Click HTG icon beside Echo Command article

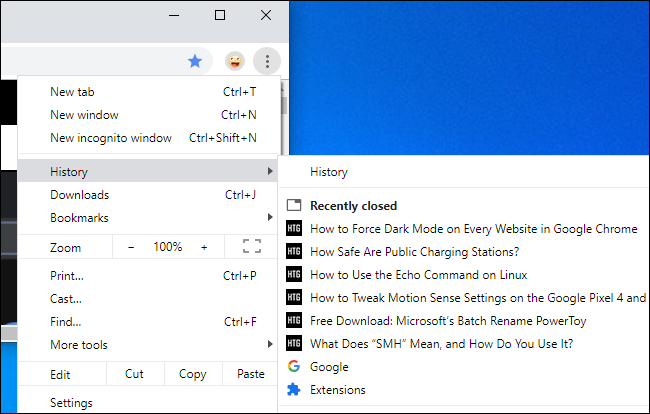(x=294, y=275)
